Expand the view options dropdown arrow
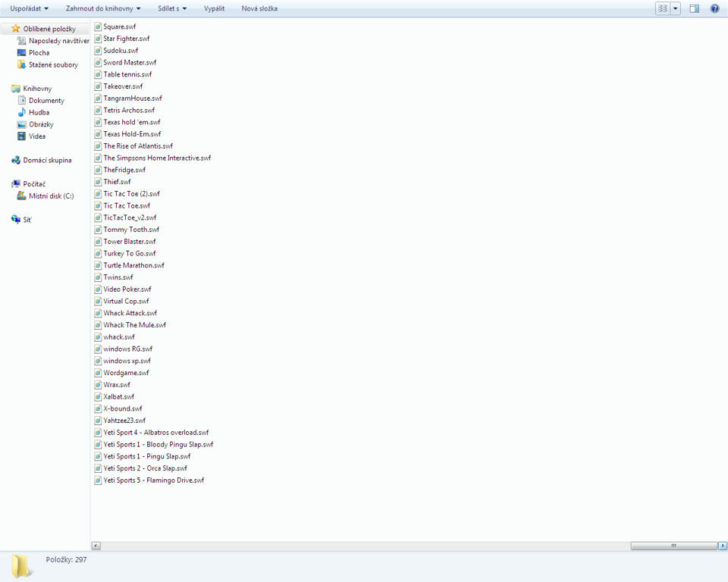This screenshot has width=728, height=582. click(x=676, y=8)
